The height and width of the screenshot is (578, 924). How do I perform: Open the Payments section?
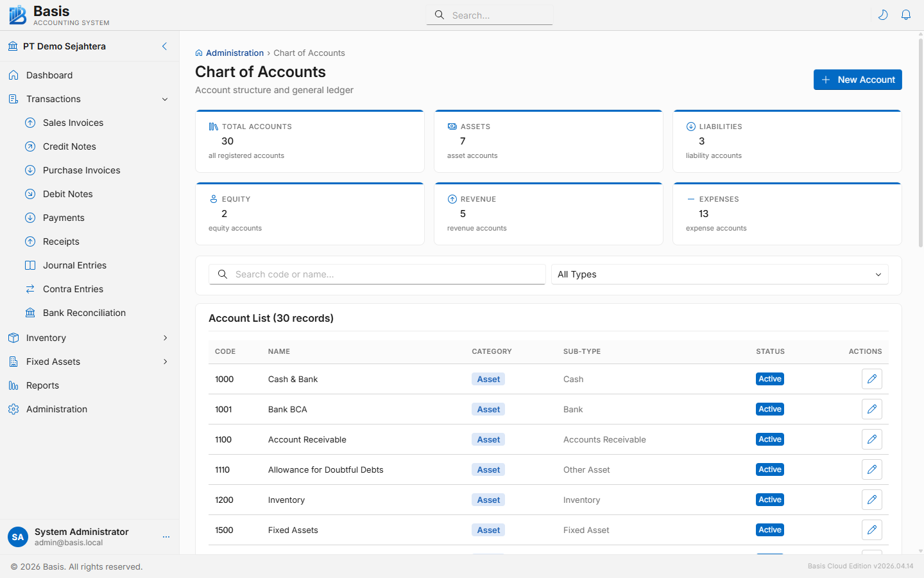[63, 218]
